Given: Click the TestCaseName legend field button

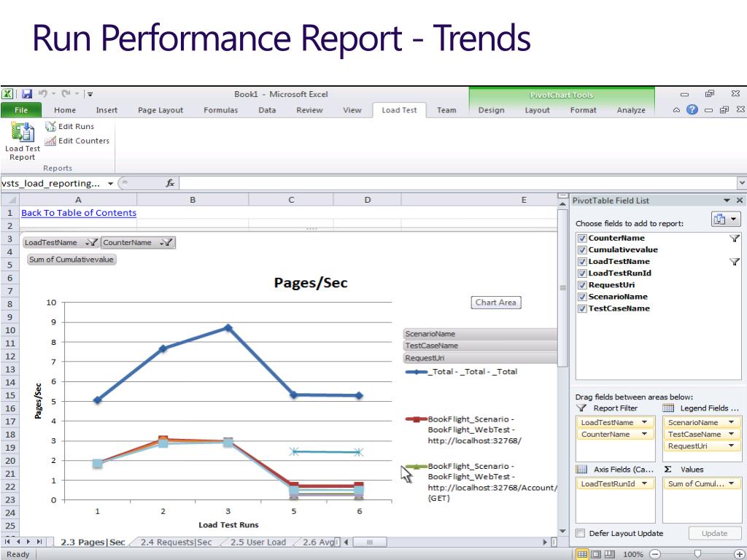Looking at the screenshot, I should coord(480,346).
